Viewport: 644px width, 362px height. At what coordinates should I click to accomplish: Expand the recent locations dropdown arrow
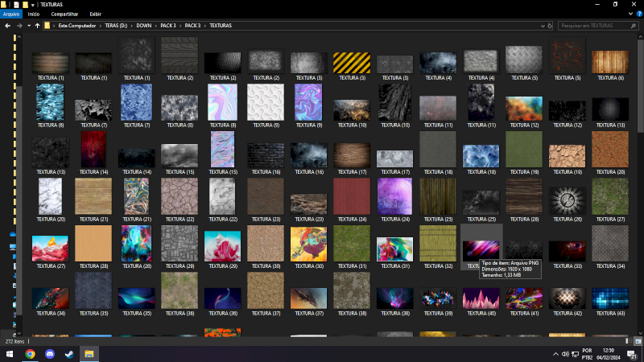[28, 26]
